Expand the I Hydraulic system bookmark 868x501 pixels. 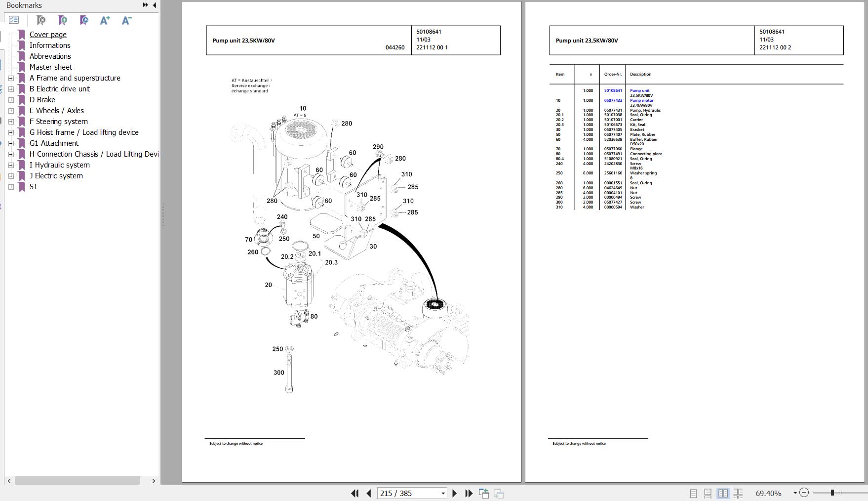(11, 165)
